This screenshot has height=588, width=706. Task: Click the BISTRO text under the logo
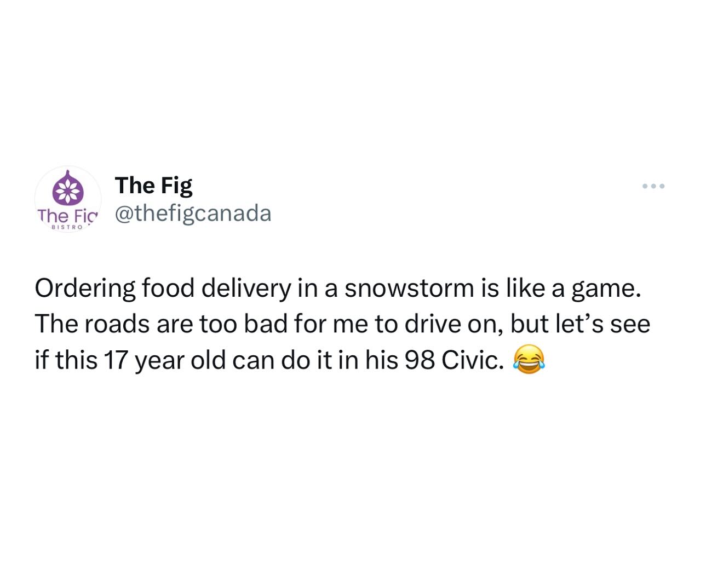click(x=67, y=227)
